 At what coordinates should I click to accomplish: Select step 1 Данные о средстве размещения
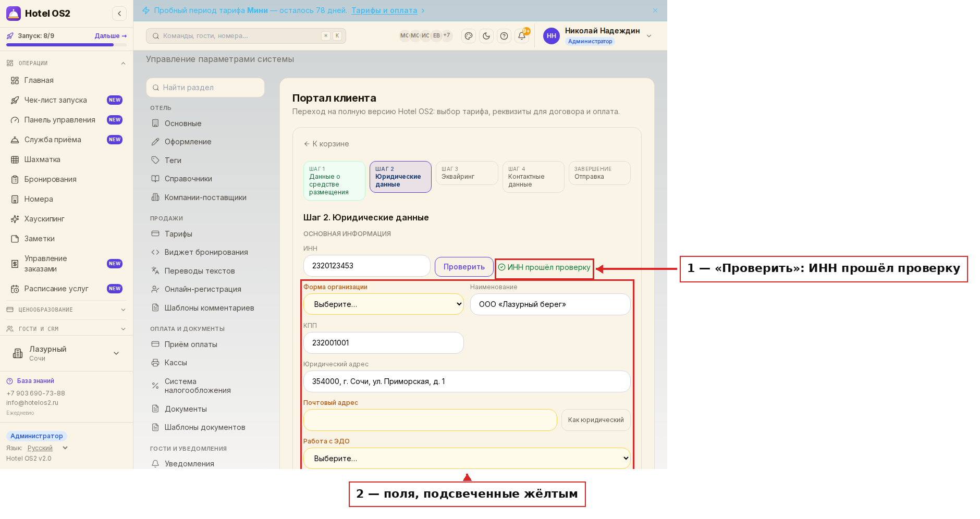tap(334, 181)
